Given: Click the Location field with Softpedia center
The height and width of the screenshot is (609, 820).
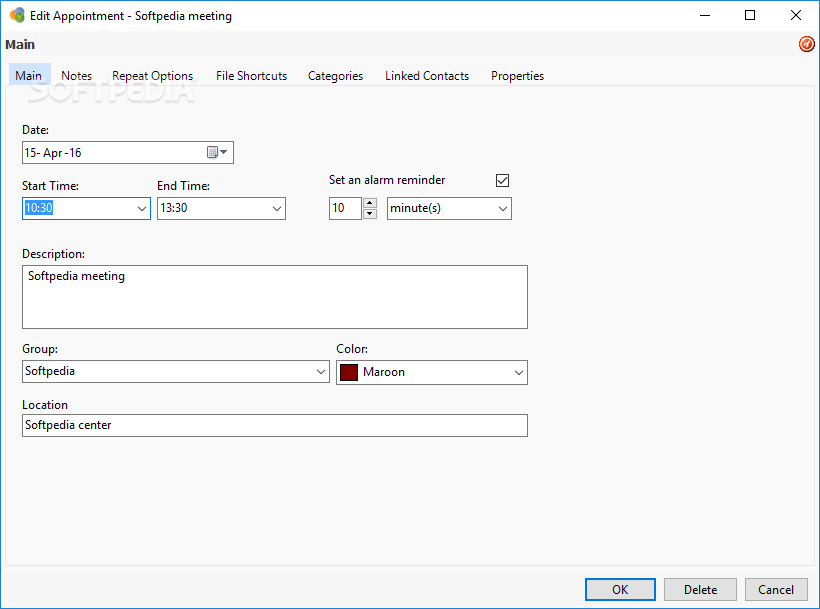Looking at the screenshot, I should coord(275,426).
